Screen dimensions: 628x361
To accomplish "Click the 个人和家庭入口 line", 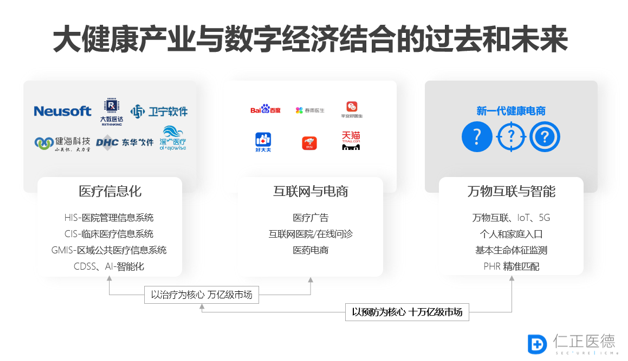I will point(511,234).
